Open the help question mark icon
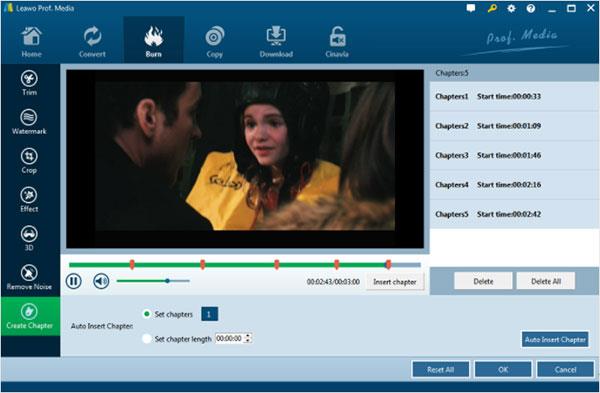The height and width of the screenshot is (393, 600). [531, 8]
